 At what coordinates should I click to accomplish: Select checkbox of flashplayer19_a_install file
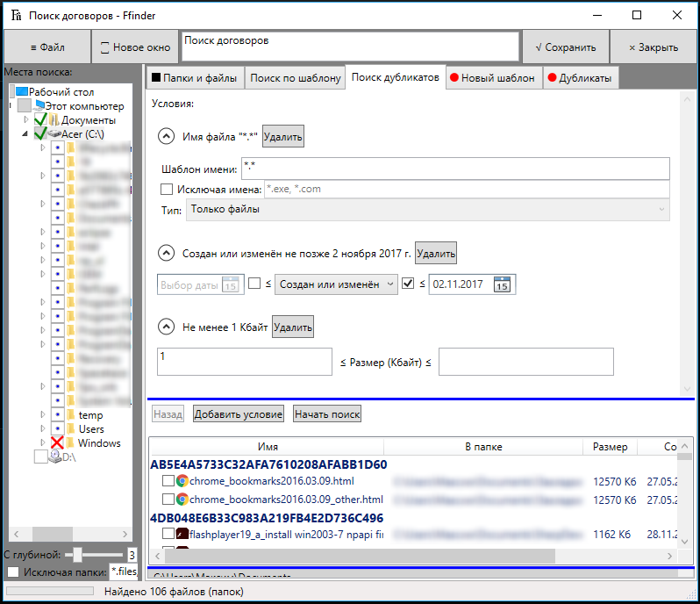click(x=168, y=534)
